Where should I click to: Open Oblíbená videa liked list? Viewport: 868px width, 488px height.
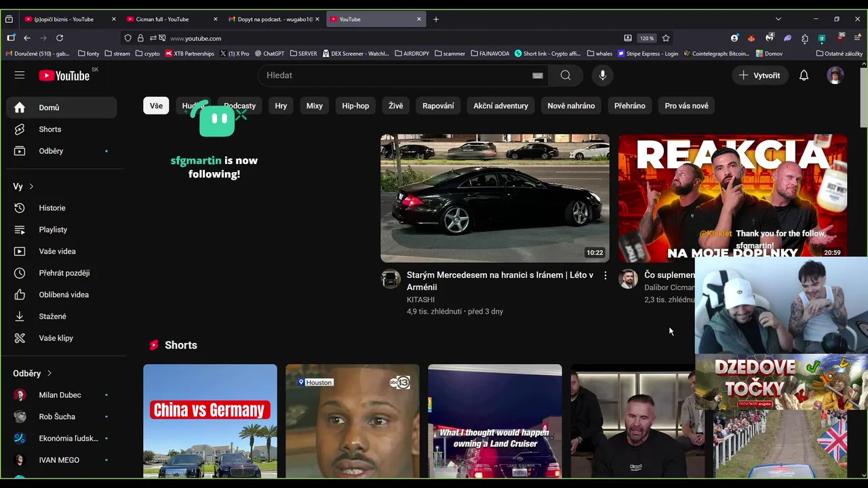click(x=62, y=294)
